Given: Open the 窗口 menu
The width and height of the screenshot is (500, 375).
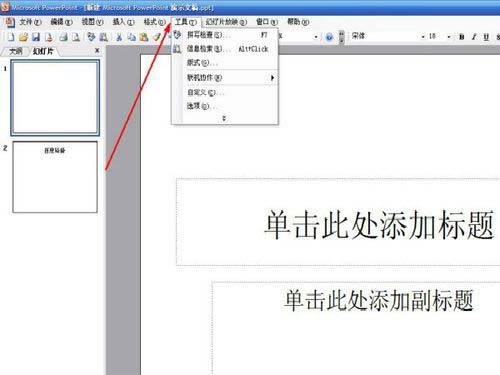Looking at the screenshot, I should click(x=267, y=22).
